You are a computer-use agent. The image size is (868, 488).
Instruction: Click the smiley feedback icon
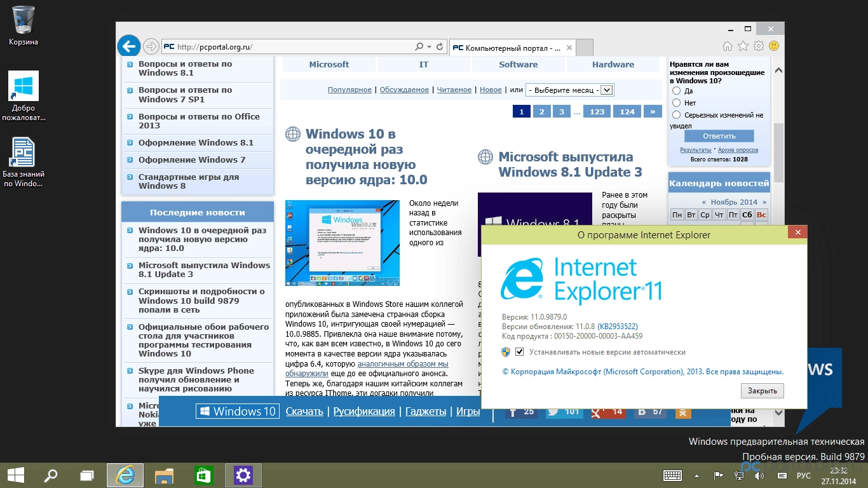[773, 46]
